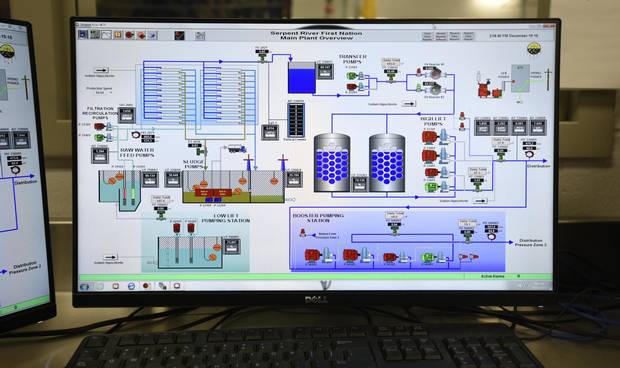Click the red alarm beacon in booster station
The height and width of the screenshot is (368, 620).
303,233
